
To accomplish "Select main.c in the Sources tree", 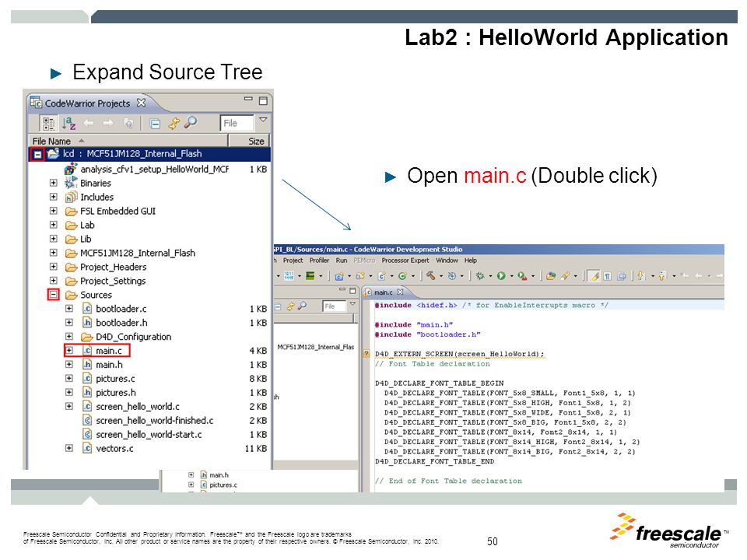I will (109, 351).
